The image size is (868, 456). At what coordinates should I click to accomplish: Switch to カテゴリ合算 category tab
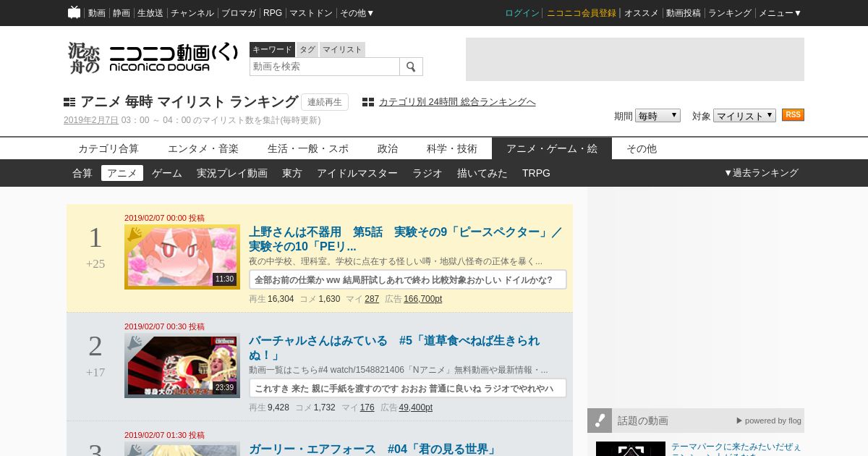click(109, 148)
